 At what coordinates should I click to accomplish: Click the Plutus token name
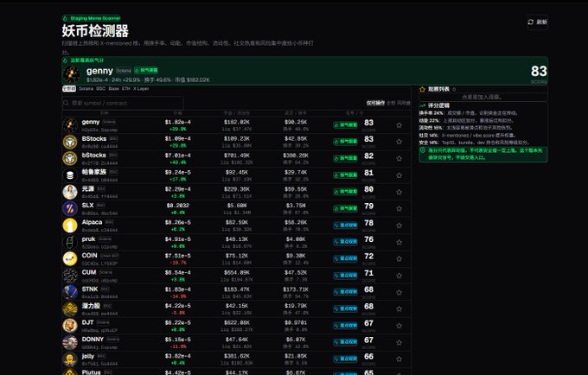pyautogui.click(x=91, y=372)
